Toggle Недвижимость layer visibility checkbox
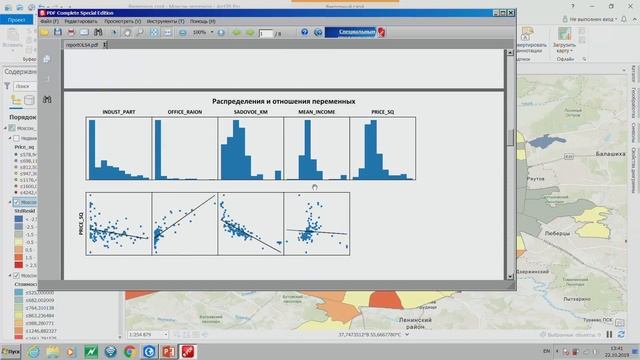Image resolution: width=640 pixels, height=360 pixels. (17, 138)
